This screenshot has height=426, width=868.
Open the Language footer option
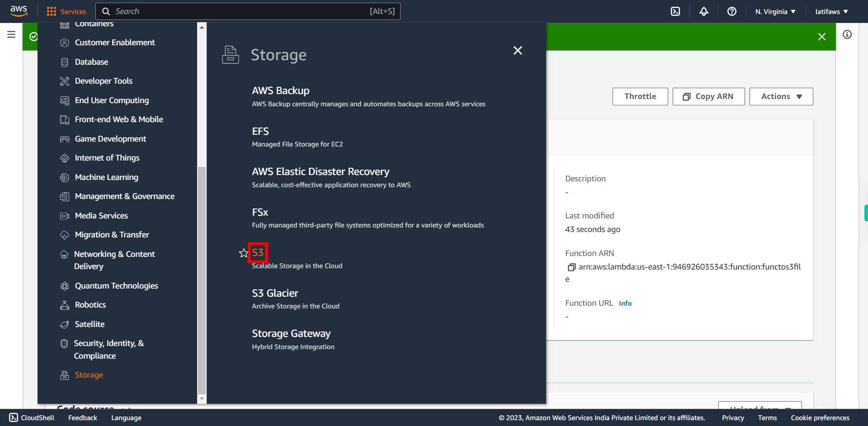pyautogui.click(x=126, y=418)
